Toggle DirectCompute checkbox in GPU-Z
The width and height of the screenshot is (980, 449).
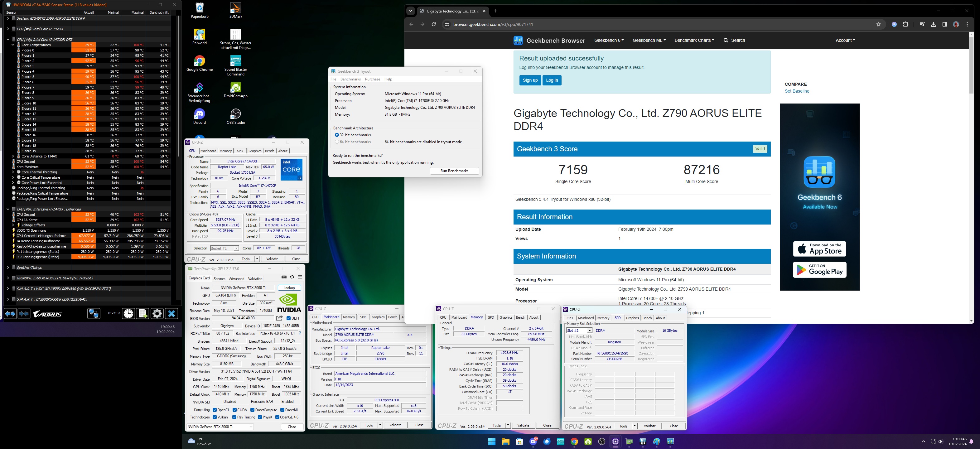tap(253, 410)
